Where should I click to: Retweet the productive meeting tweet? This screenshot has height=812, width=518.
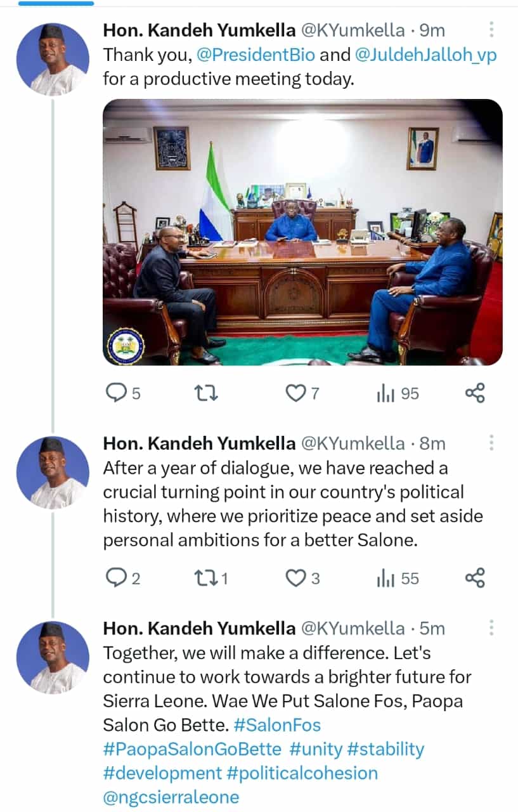[x=206, y=394]
